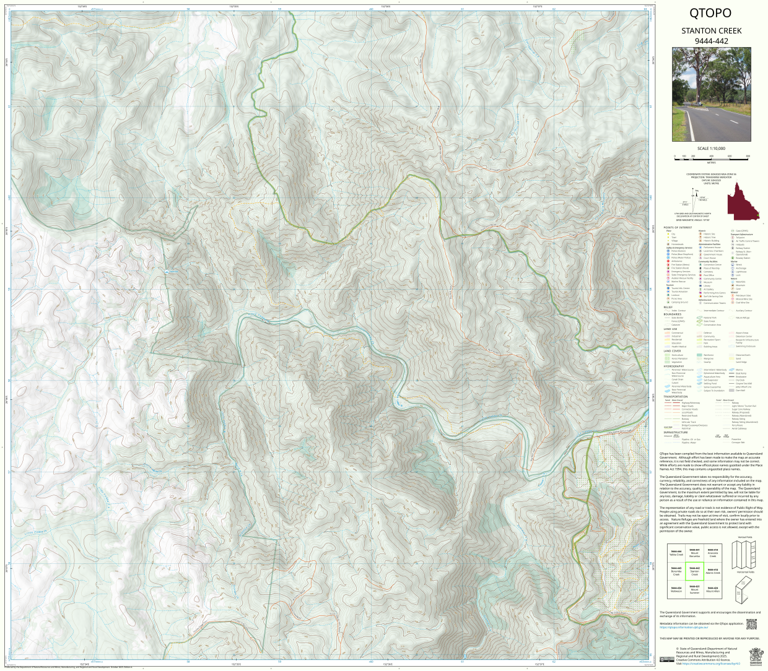Image resolution: width=768 pixels, height=671 pixels.
Task: Click the QR code for QTopo
Action: 751,624
